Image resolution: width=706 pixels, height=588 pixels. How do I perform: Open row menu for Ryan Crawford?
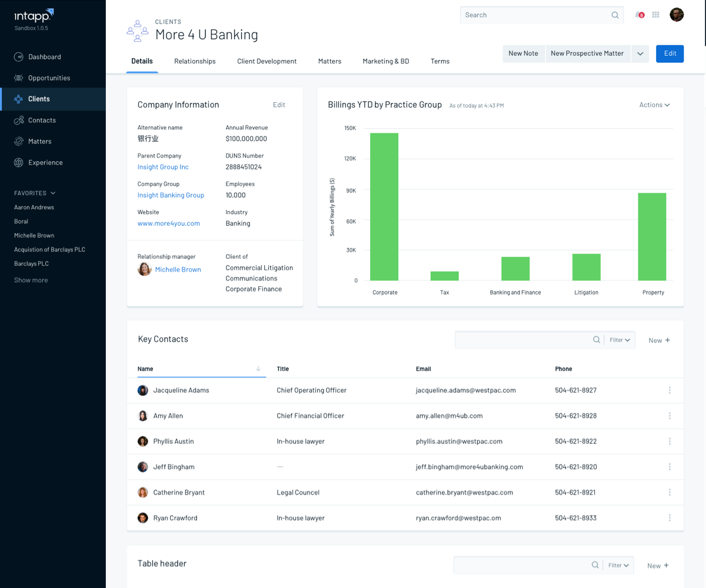click(670, 518)
